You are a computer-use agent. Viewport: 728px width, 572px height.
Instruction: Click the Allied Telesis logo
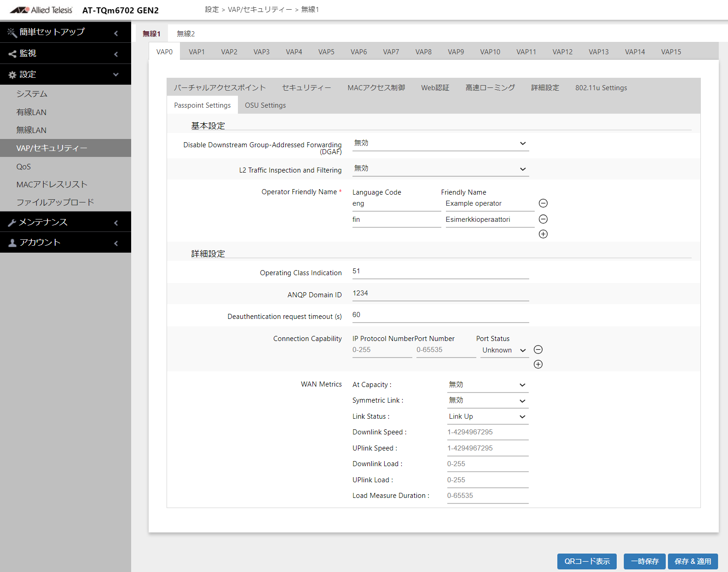[x=41, y=10]
